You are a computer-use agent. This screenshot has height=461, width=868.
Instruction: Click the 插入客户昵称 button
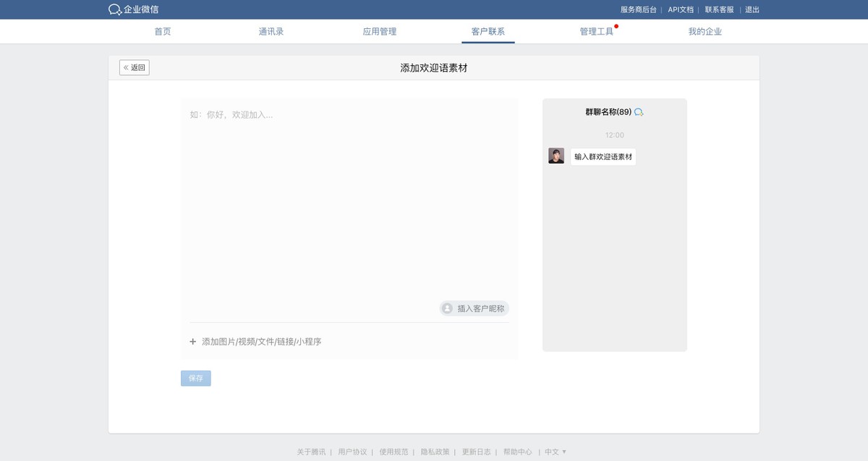click(474, 308)
